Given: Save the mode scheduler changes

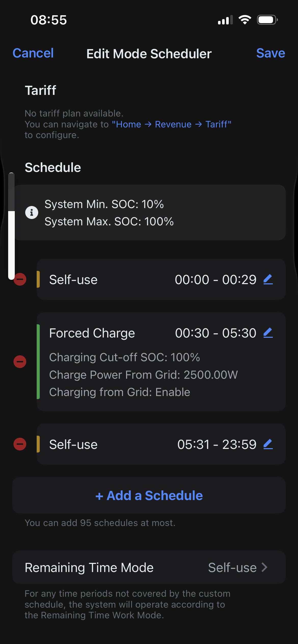Looking at the screenshot, I should (270, 53).
